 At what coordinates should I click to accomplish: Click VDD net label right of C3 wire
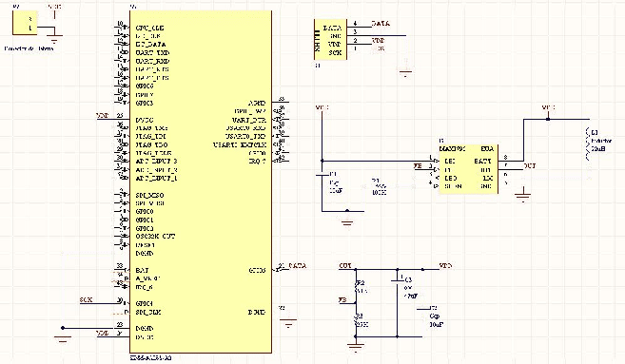445,265
